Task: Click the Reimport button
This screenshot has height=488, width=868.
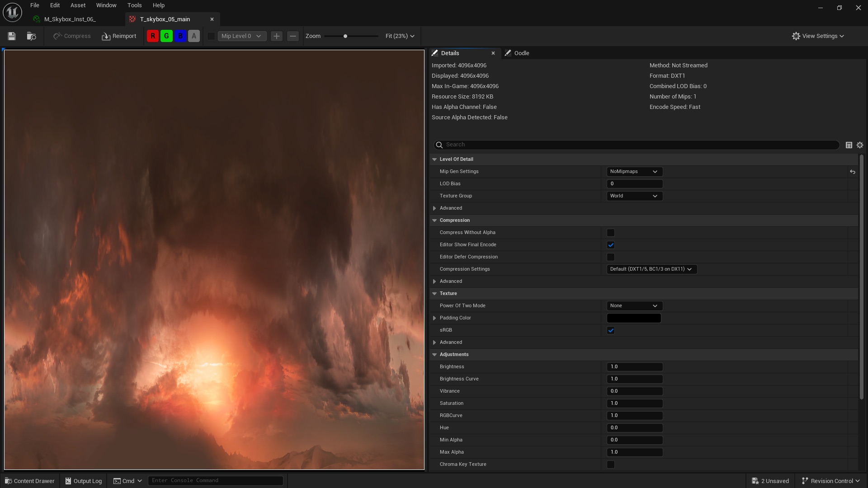Action: pyautogui.click(x=119, y=36)
